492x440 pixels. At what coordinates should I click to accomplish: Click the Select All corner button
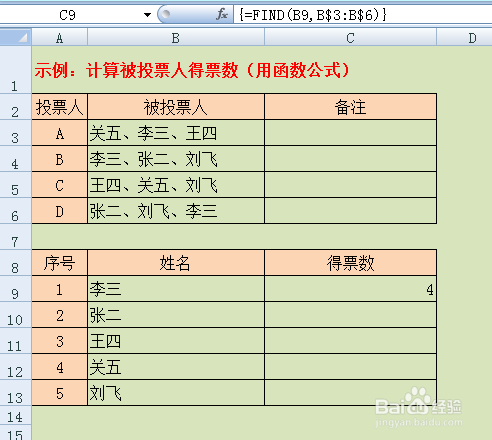tap(16, 37)
